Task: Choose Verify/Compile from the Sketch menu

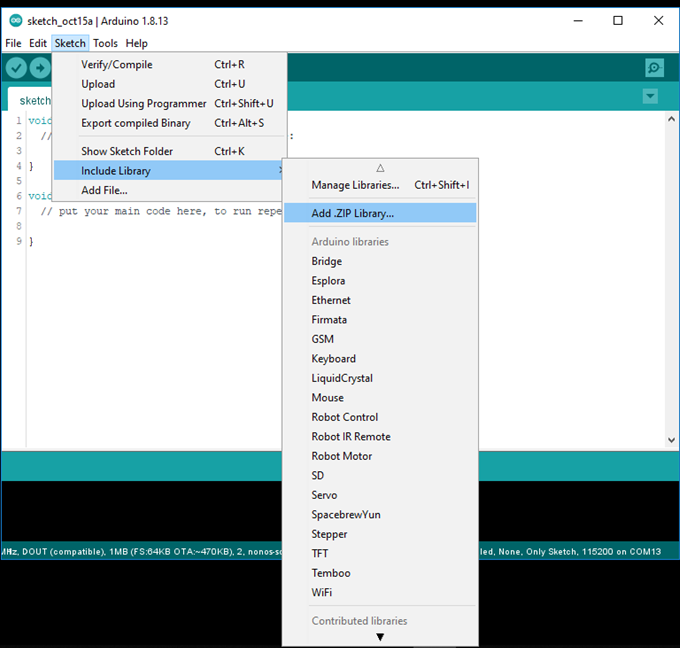Action: [x=170, y=65]
